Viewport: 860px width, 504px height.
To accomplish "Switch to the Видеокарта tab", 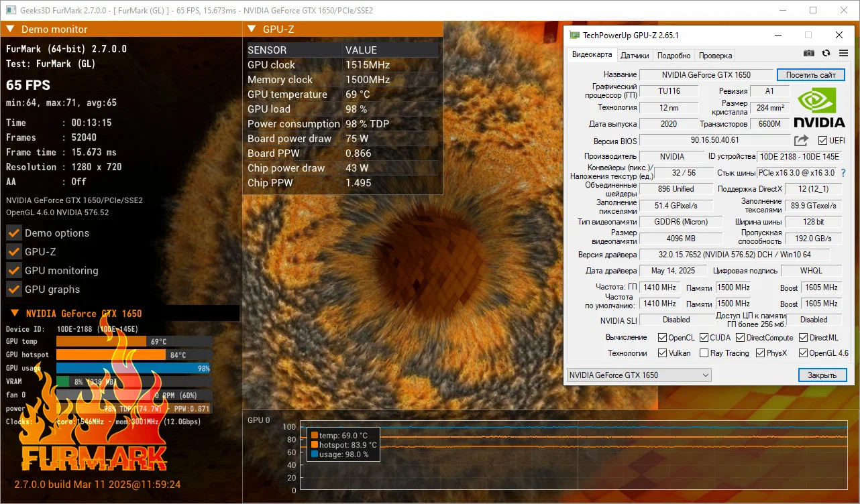I will (592, 56).
